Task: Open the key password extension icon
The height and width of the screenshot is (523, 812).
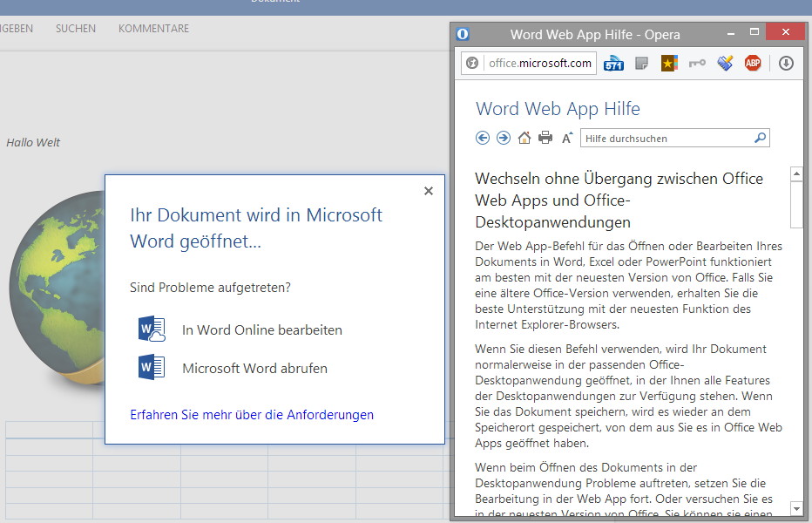Action: point(697,64)
